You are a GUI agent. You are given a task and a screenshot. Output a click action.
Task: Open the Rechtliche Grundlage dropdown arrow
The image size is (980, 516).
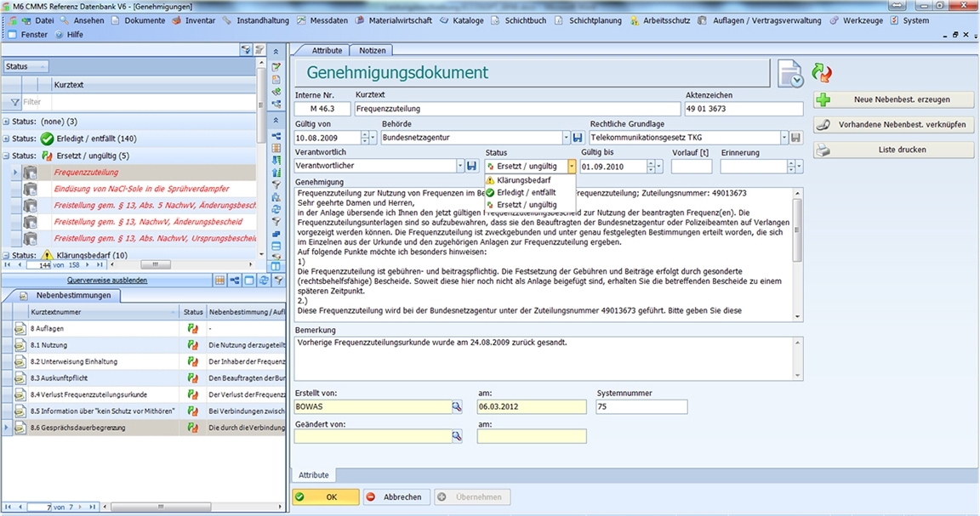click(x=783, y=138)
